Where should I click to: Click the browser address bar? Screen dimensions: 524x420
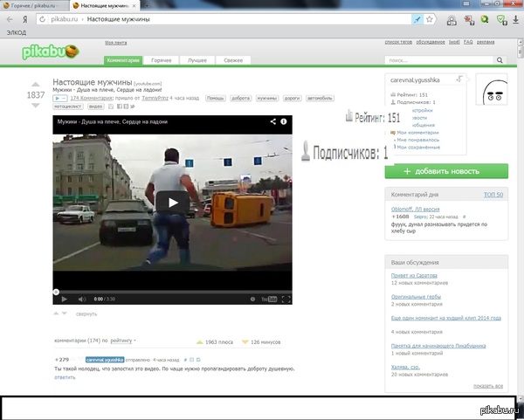(x=218, y=18)
